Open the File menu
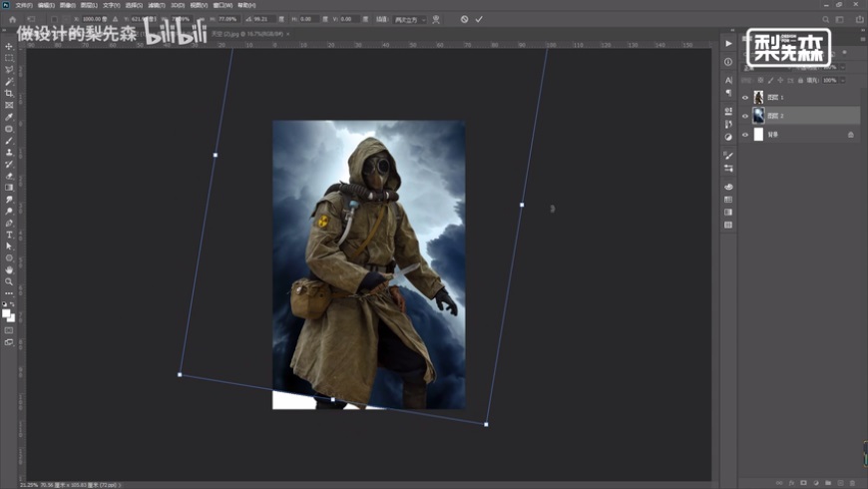The height and width of the screenshot is (489, 868). click(x=23, y=5)
